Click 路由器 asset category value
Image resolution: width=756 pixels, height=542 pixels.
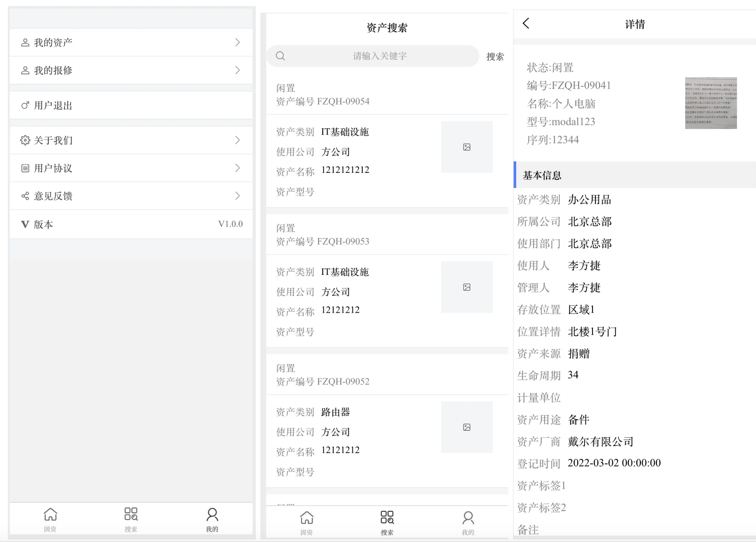[x=335, y=412]
